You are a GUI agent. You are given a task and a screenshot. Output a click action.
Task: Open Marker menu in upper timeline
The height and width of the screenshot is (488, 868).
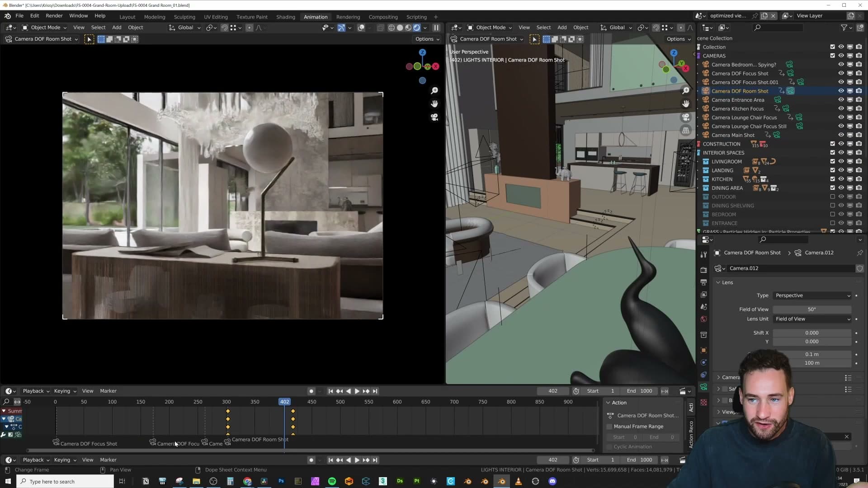108,391
